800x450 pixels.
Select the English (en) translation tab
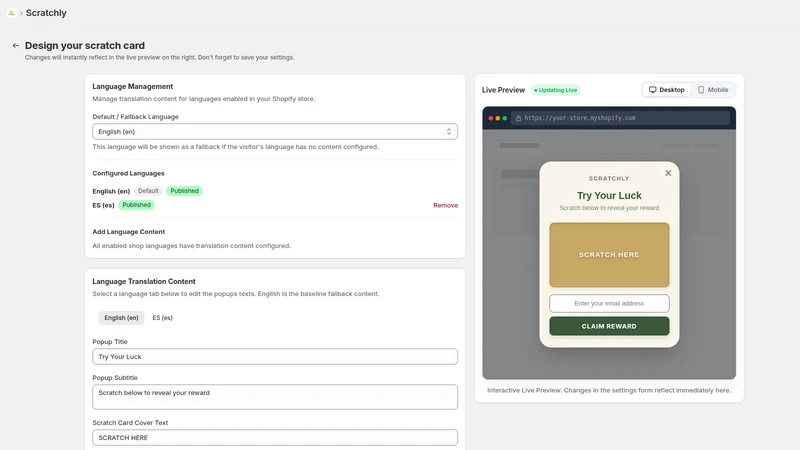point(121,318)
